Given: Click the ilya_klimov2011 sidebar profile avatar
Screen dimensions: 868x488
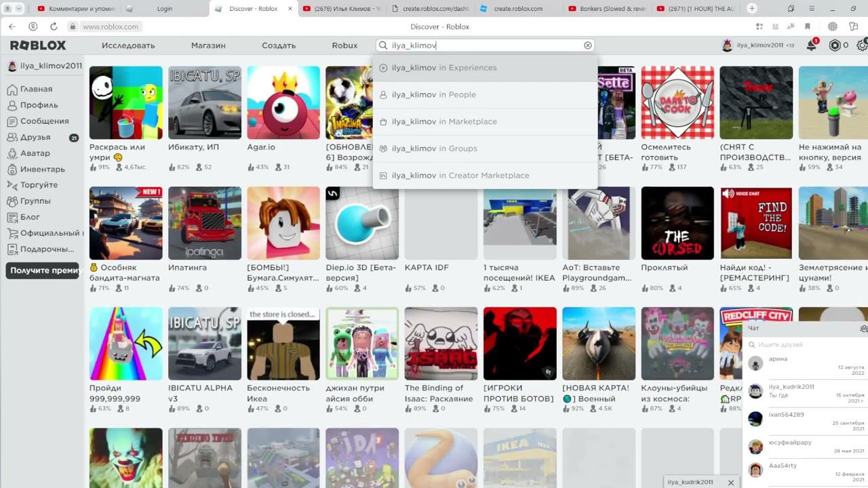Looking at the screenshot, I should (12, 66).
